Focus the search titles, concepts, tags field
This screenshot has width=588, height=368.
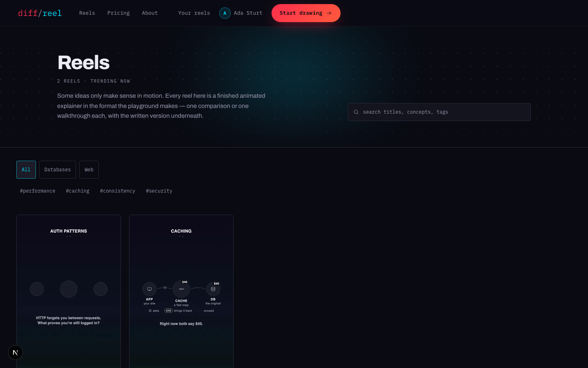[439, 112]
